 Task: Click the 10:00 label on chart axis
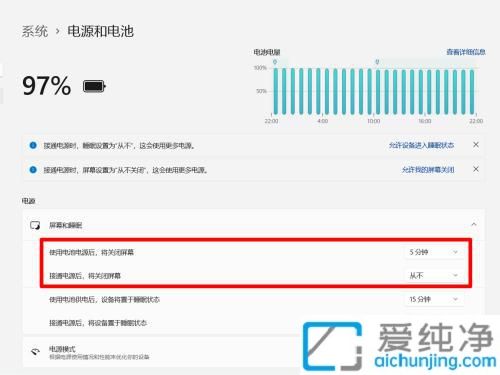(374, 121)
